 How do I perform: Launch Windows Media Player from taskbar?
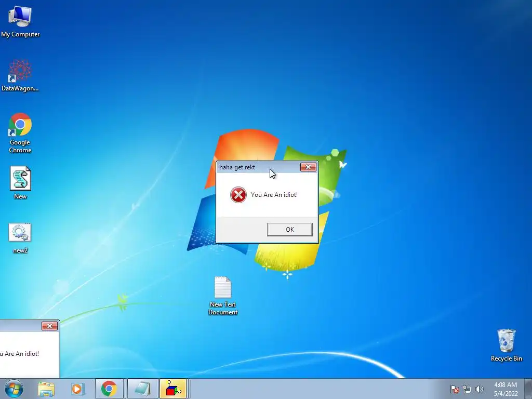(77, 389)
